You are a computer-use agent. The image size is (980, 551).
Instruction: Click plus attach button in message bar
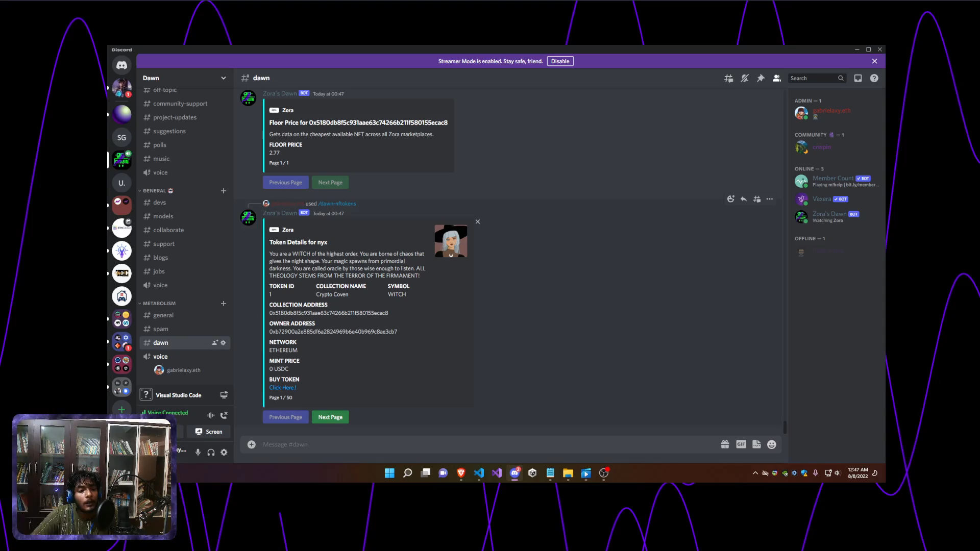coord(252,444)
